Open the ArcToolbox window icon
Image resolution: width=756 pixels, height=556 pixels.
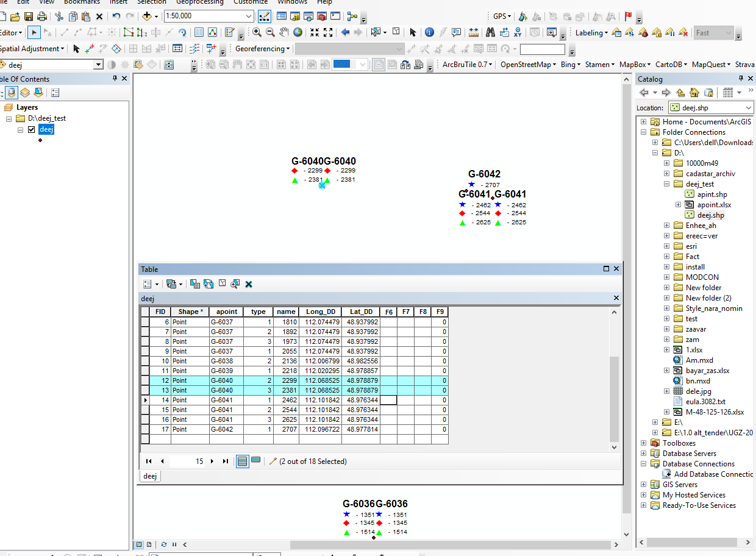(321, 16)
